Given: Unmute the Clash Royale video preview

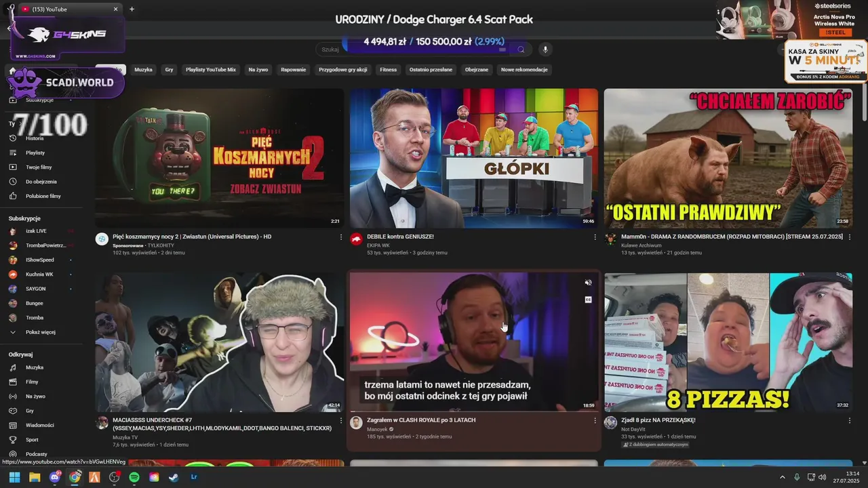Looking at the screenshot, I should [588, 283].
